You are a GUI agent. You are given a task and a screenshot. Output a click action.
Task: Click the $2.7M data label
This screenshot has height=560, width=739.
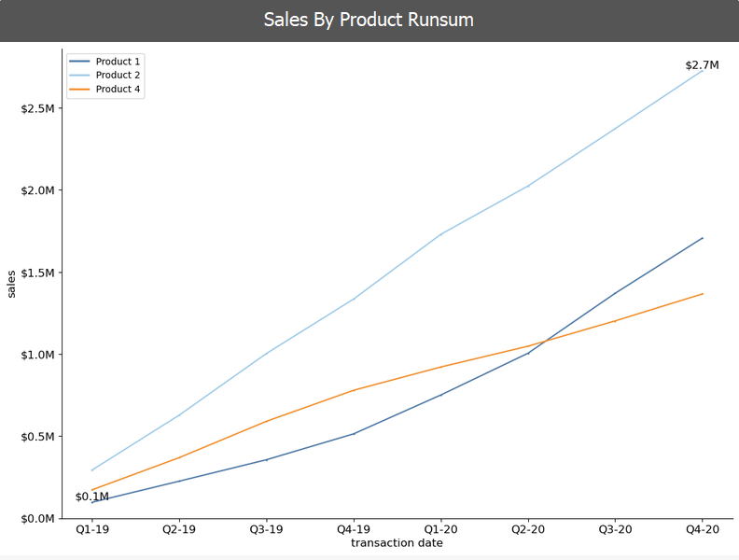click(702, 65)
